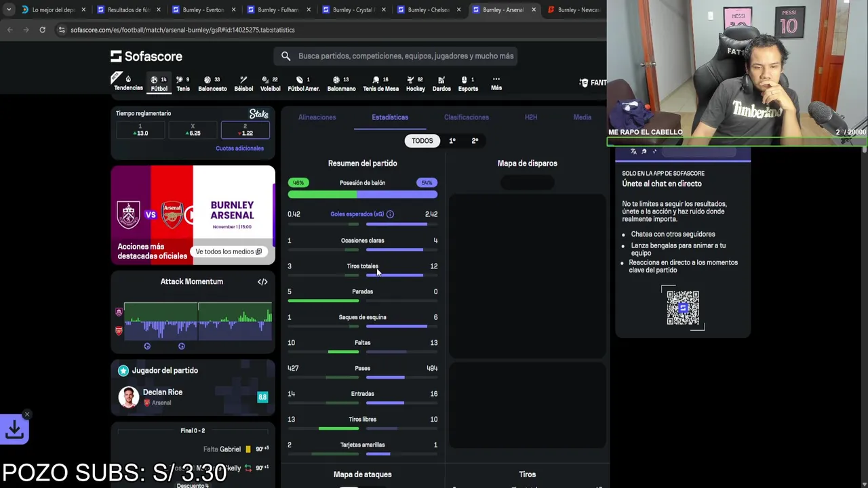This screenshot has width=868, height=488.
Task: Select the home win odds 13.0
Action: coord(140,130)
